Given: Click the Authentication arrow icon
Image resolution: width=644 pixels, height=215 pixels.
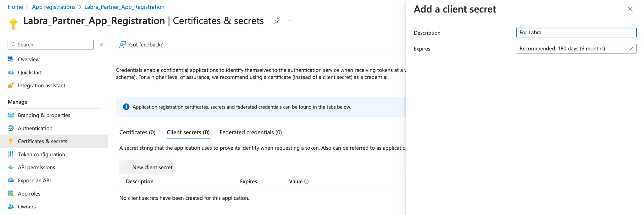Looking at the screenshot, I should coord(11,128).
